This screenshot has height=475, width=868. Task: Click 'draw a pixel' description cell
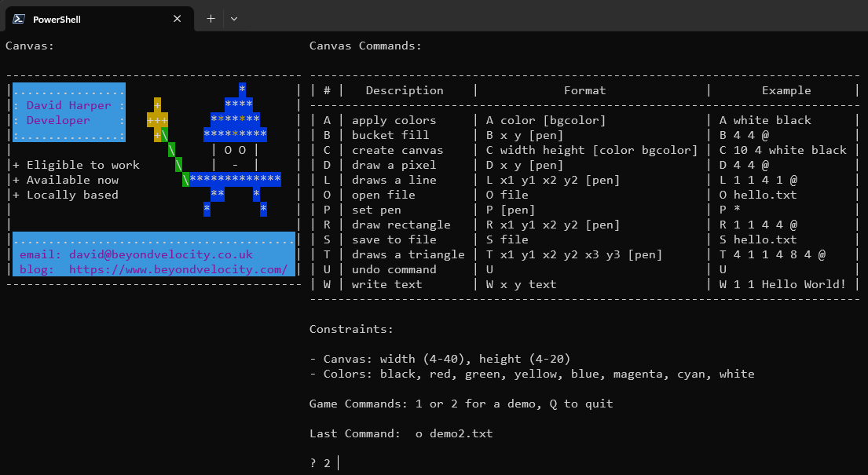click(x=394, y=165)
